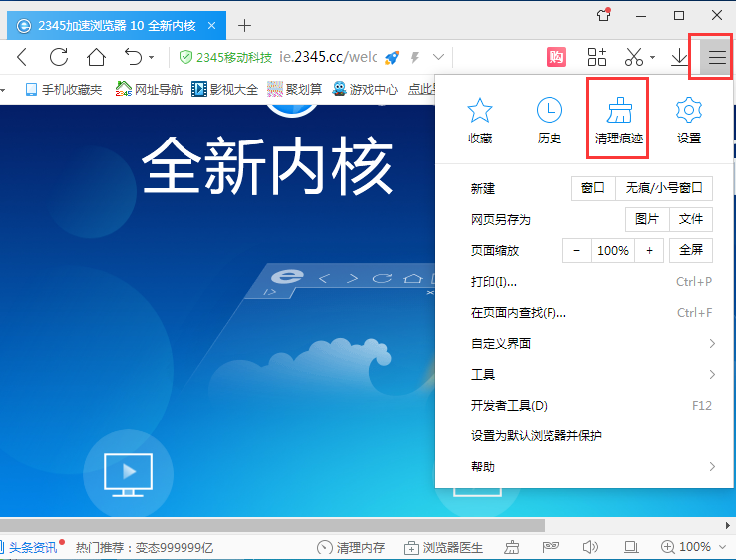Viewport: 736px width, 560px height.
Task: Open a new tab with plus button
Action: tap(244, 25)
